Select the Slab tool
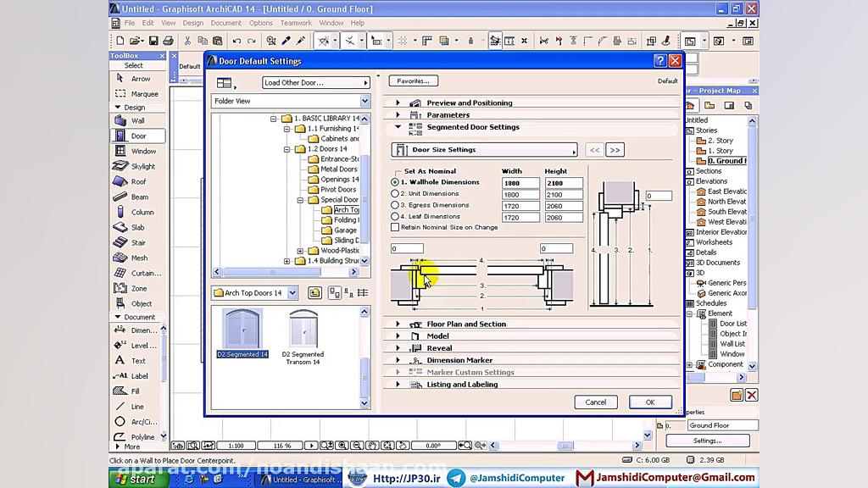Screen dimensions: 868x488 pyautogui.click(x=137, y=227)
